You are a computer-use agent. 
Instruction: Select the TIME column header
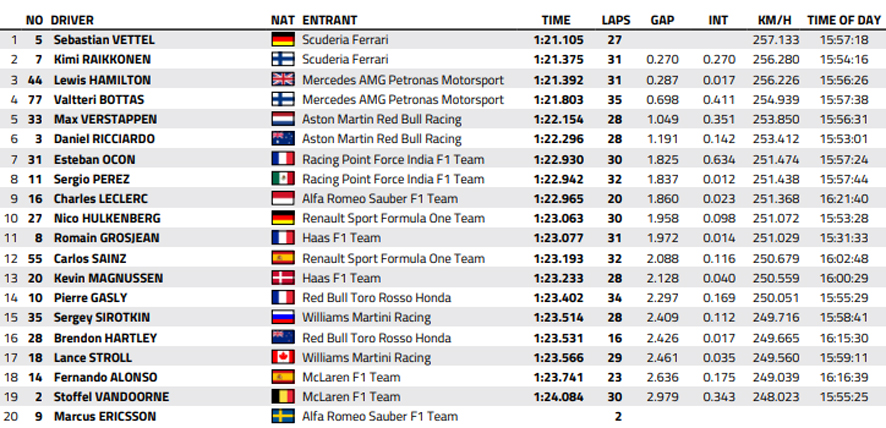(556, 20)
